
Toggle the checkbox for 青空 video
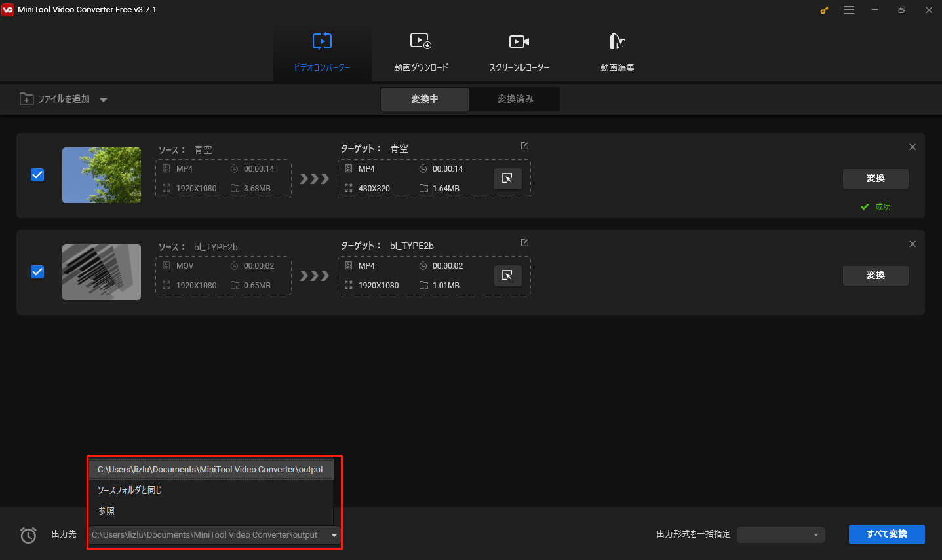(x=37, y=175)
